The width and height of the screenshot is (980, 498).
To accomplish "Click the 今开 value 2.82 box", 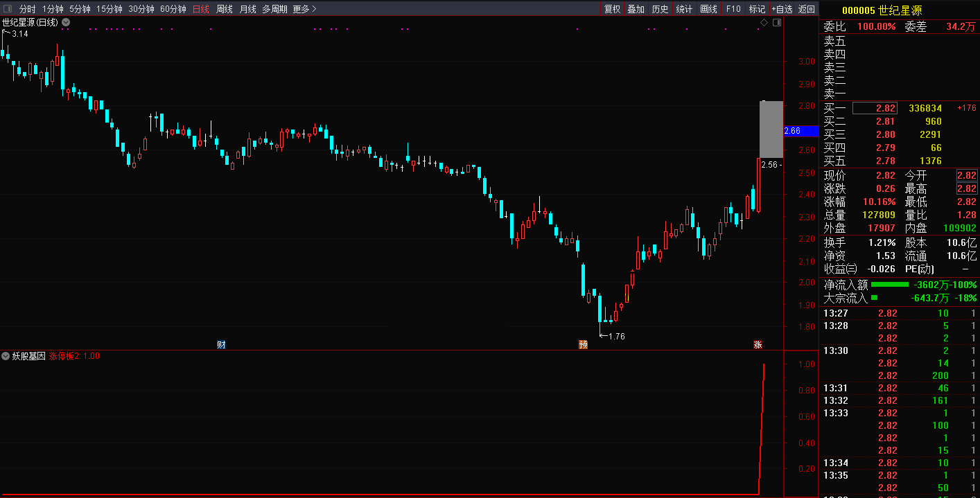I will [966, 175].
